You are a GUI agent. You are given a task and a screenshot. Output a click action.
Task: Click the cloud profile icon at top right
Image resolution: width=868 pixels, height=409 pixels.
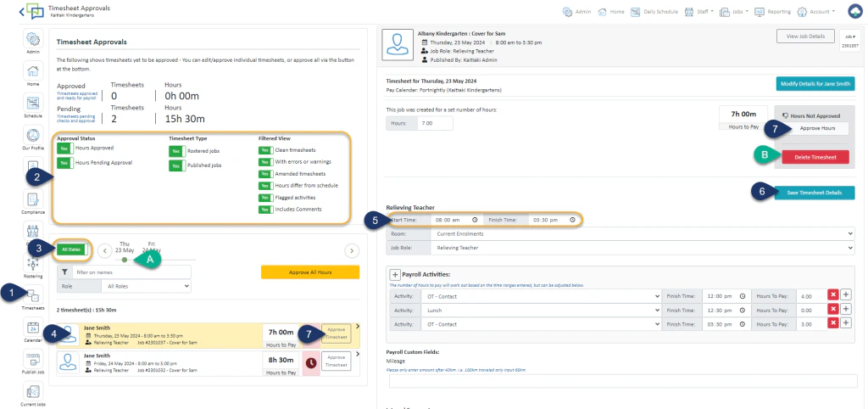[x=856, y=11]
